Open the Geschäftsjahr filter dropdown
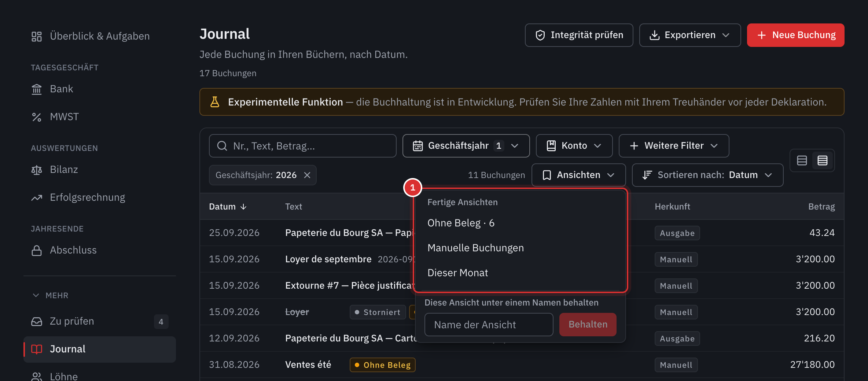Screen dimensions: 868x381 (466, 146)
